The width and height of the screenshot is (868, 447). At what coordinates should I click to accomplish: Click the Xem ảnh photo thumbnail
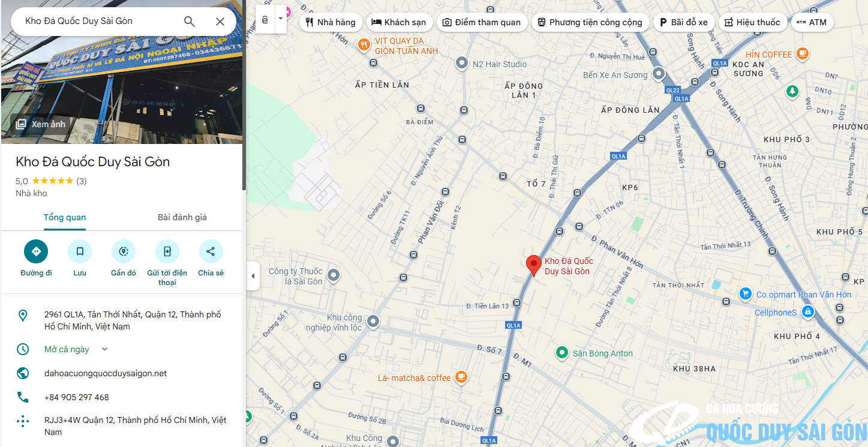(40, 124)
